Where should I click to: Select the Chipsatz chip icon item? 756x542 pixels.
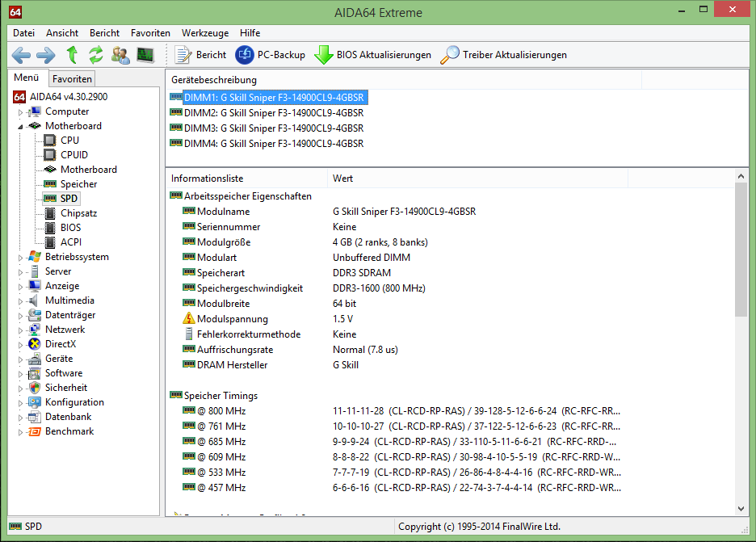point(49,213)
